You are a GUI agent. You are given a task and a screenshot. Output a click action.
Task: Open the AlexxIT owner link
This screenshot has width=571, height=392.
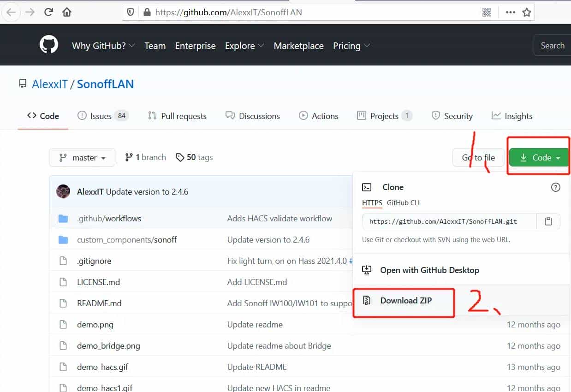[x=50, y=84]
